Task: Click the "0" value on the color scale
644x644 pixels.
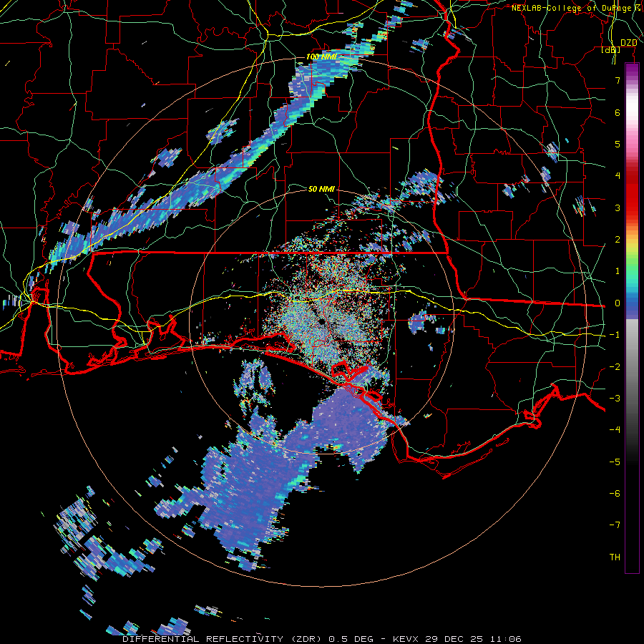Action: [x=618, y=303]
